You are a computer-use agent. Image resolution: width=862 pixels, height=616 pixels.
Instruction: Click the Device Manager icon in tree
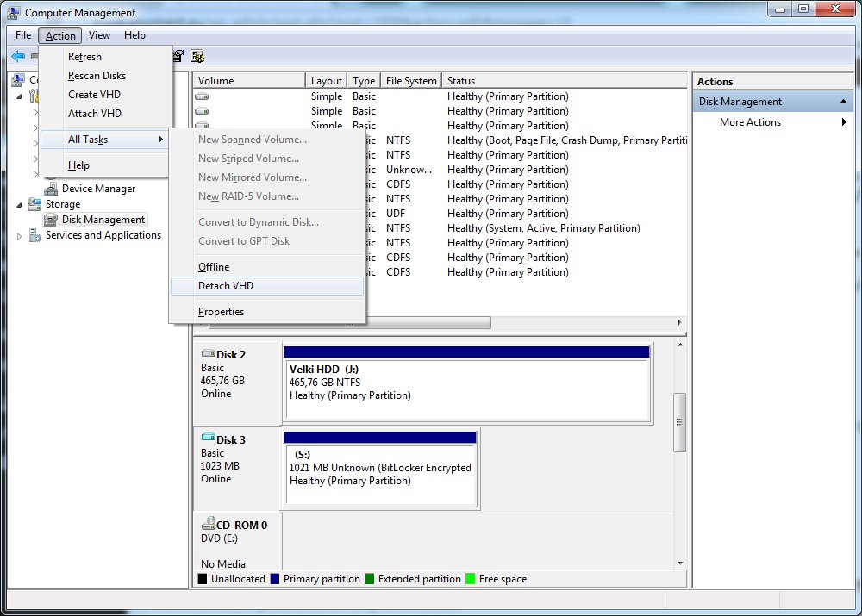pos(51,189)
